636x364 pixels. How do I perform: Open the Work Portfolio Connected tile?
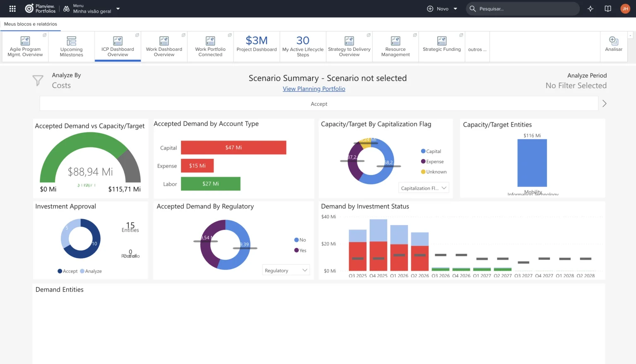click(210, 47)
